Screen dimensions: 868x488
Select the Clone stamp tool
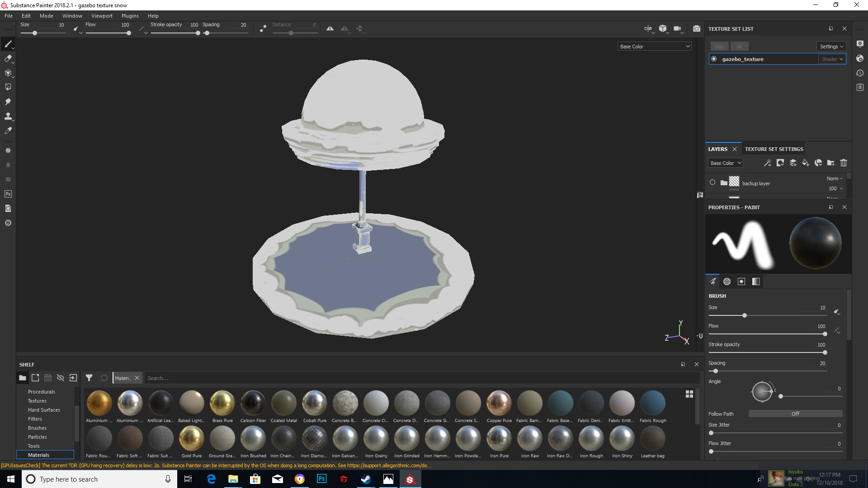[x=8, y=116]
